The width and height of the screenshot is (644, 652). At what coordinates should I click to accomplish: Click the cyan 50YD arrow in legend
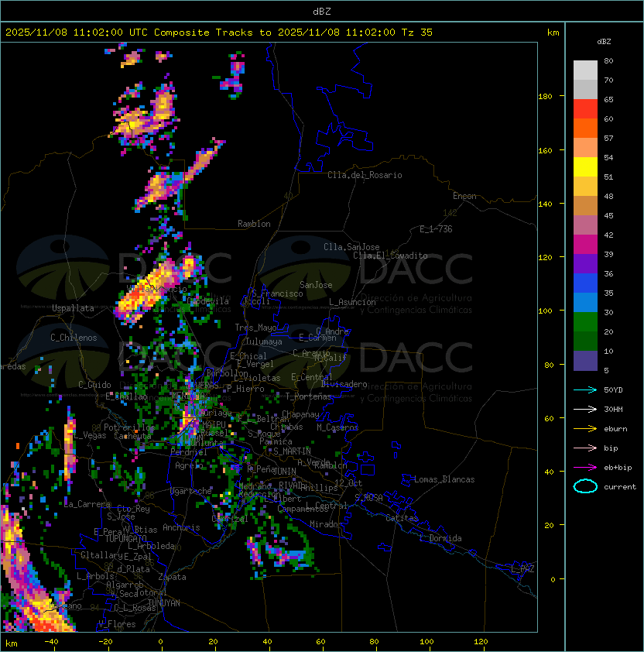[585, 390]
